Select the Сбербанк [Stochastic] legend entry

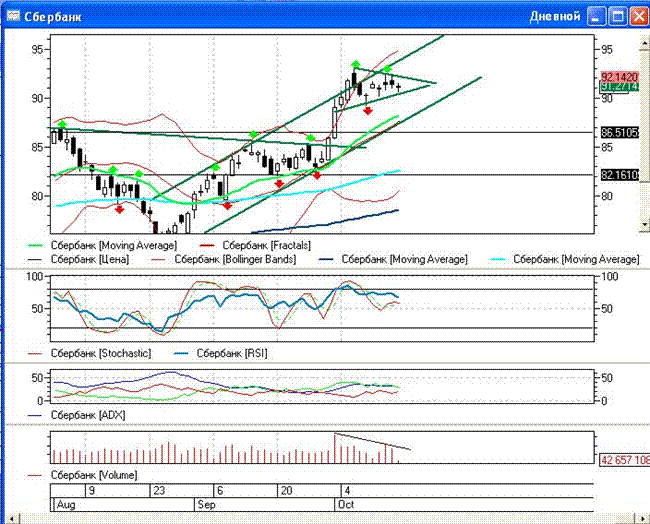tap(89, 354)
